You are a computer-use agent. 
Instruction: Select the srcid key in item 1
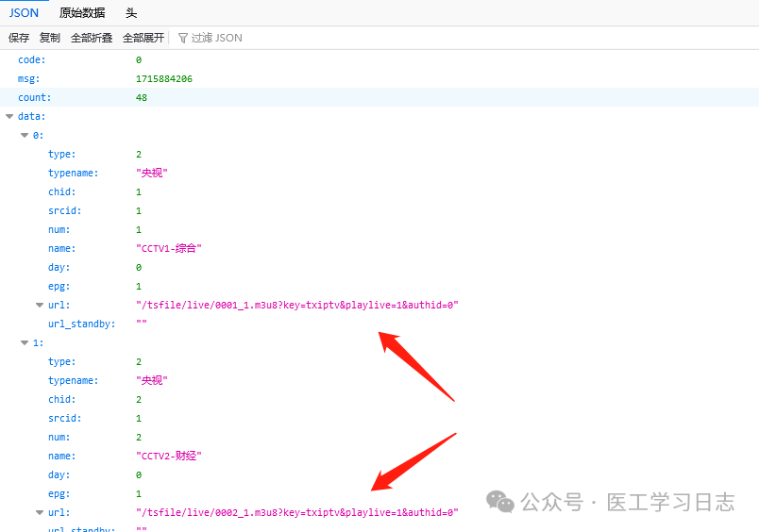coord(65,419)
